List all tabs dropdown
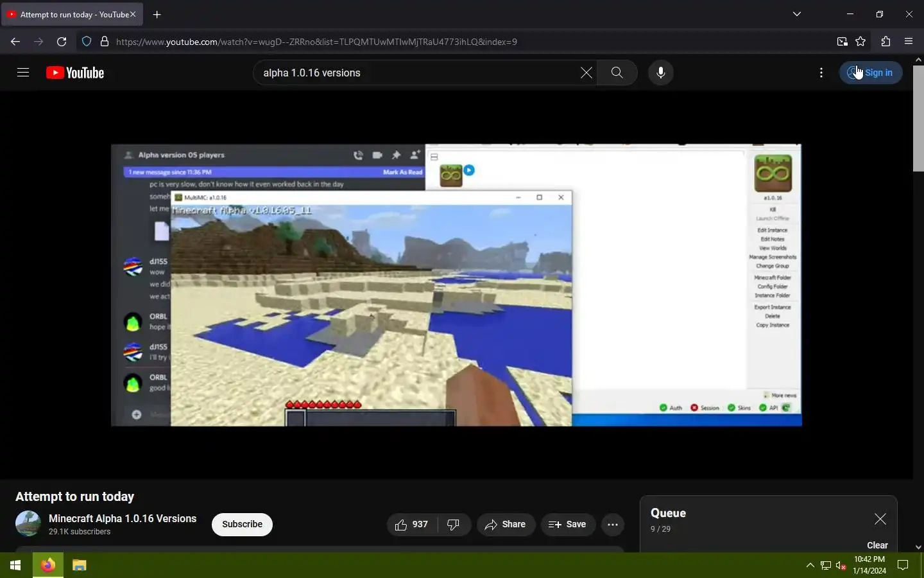 [x=797, y=14]
